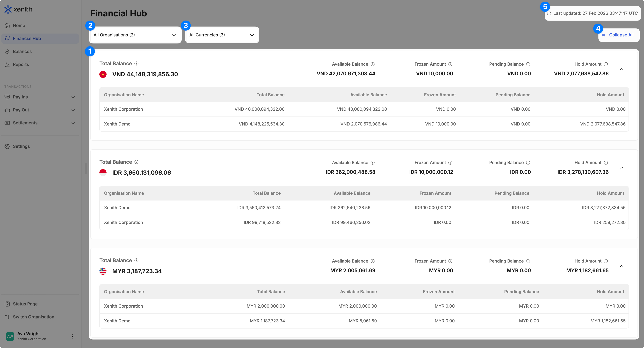This screenshot has width=644, height=348.
Task: Open user options three-dot menu
Action: point(73,336)
